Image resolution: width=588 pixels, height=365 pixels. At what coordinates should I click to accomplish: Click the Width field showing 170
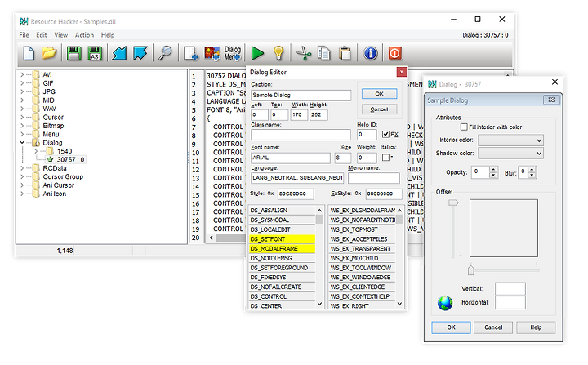(299, 115)
